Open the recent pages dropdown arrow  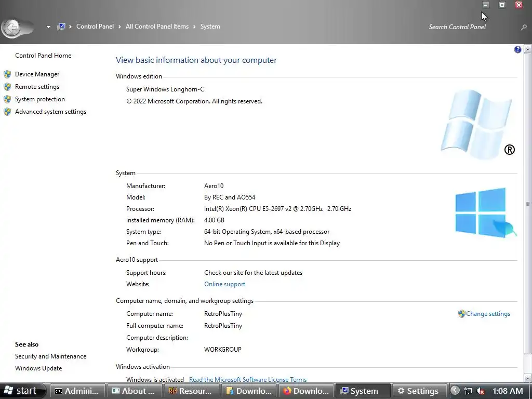pyautogui.click(x=48, y=27)
